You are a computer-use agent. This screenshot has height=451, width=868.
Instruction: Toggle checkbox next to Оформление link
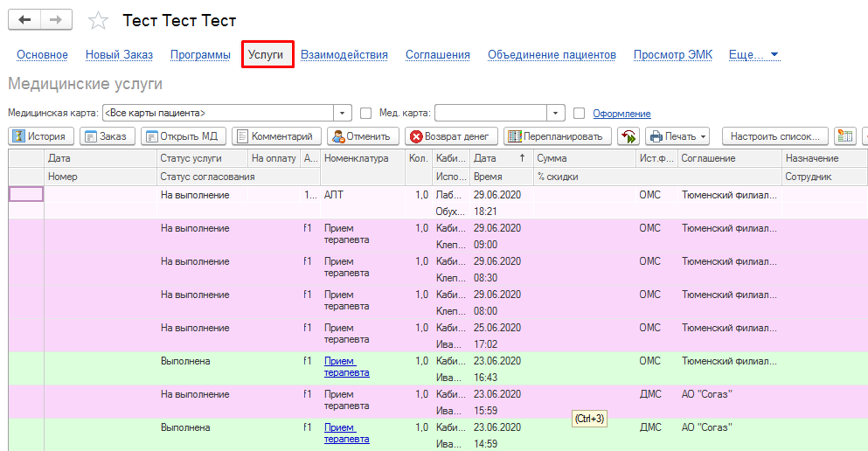(x=579, y=114)
